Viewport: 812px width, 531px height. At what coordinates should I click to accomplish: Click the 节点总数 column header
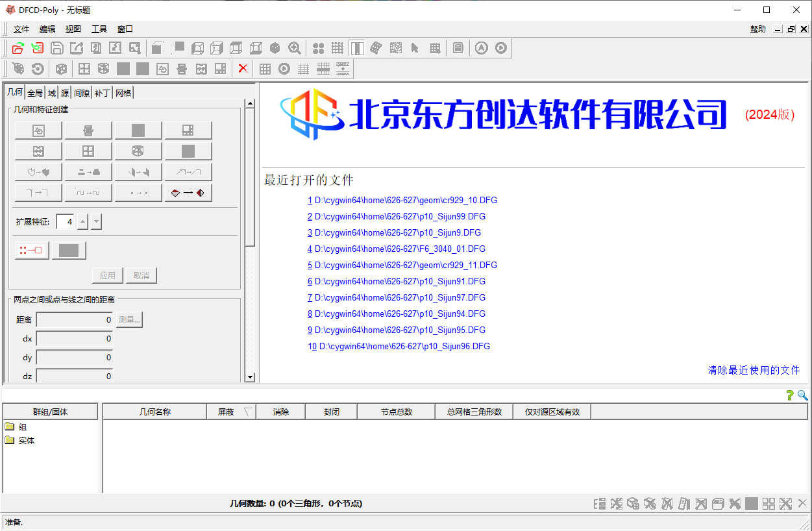pyautogui.click(x=397, y=412)
